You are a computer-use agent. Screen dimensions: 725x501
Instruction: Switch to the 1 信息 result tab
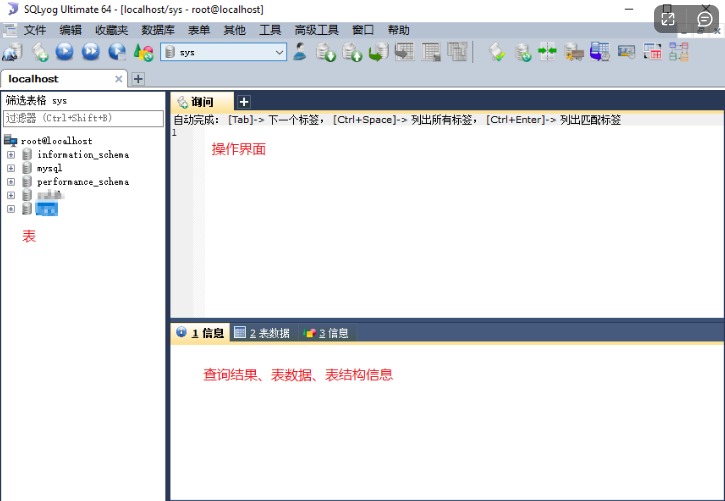(x=201, y=333)
